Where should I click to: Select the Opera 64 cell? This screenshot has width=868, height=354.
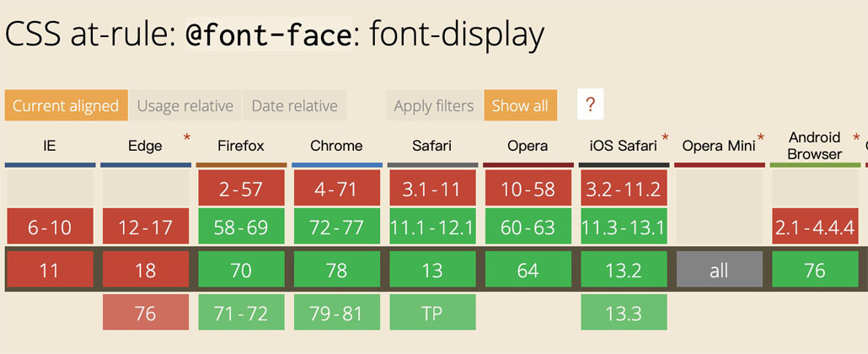tap(528, 269)
